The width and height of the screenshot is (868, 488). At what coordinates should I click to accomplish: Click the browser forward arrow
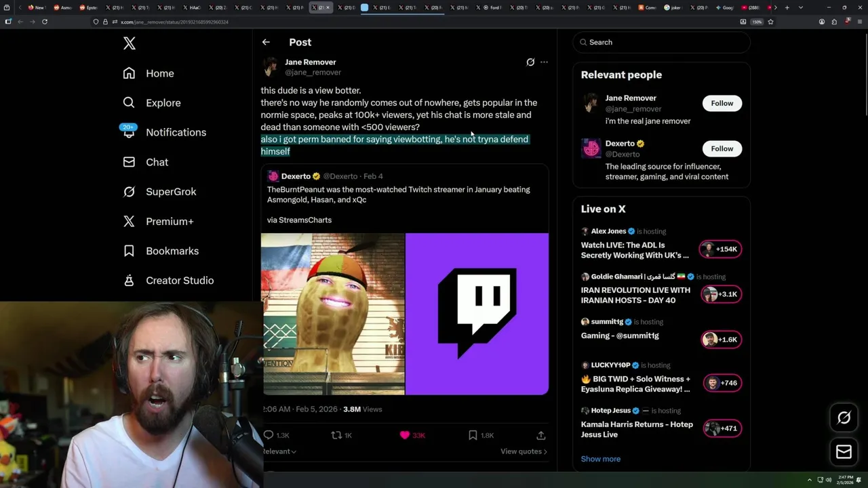click(33, 22)
